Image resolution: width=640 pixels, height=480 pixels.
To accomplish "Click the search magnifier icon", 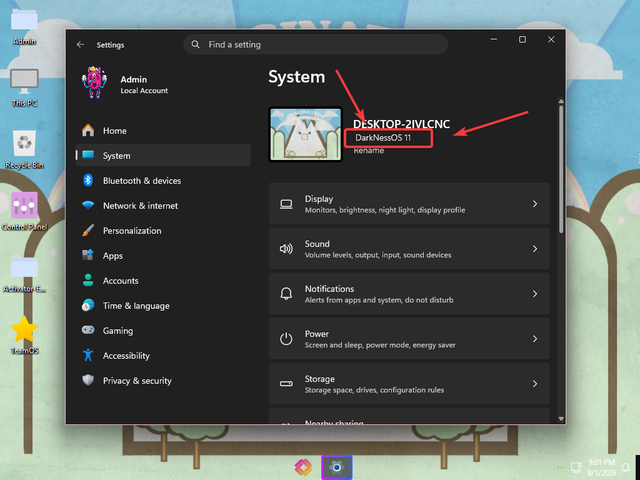I will (x=196, y=44).
